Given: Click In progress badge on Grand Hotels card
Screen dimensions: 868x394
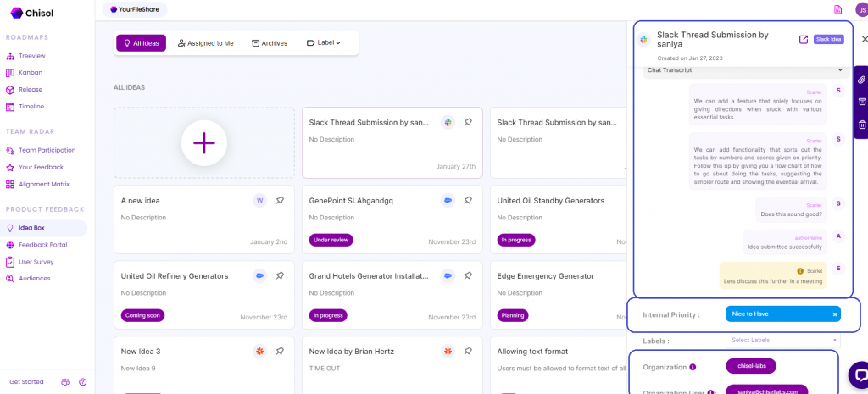Looking at the screenshot, I should click(328, 315).
